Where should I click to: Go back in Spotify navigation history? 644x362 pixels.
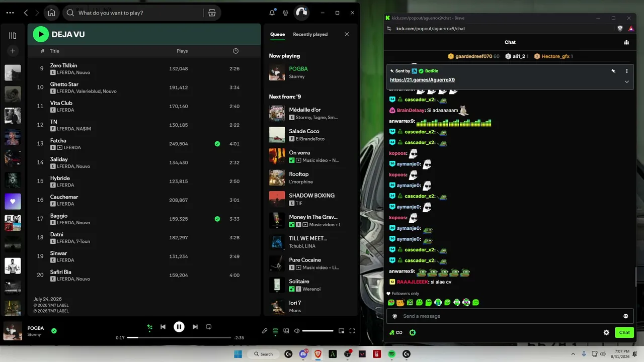(x=26, y=13)
